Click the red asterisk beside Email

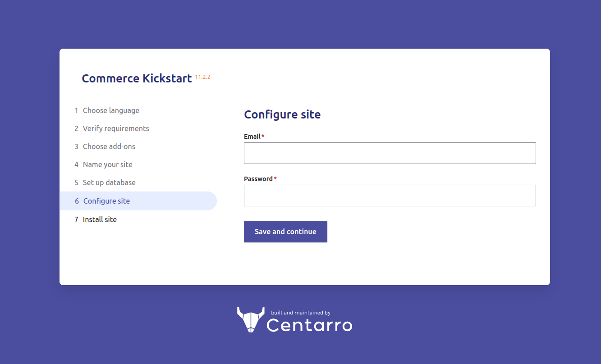[263, 136]
